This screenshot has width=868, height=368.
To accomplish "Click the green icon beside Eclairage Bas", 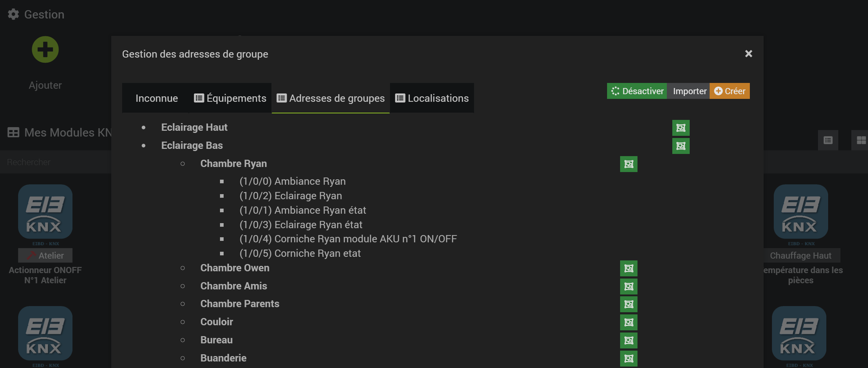I will click(681, 146).
